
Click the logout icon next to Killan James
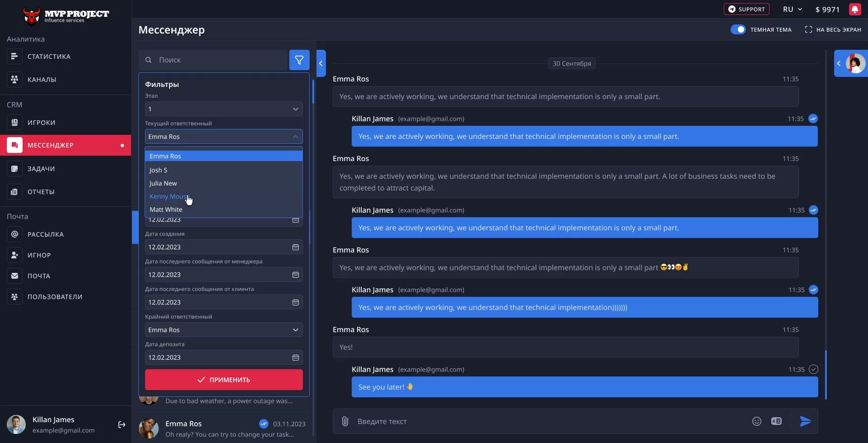[122, 424]
